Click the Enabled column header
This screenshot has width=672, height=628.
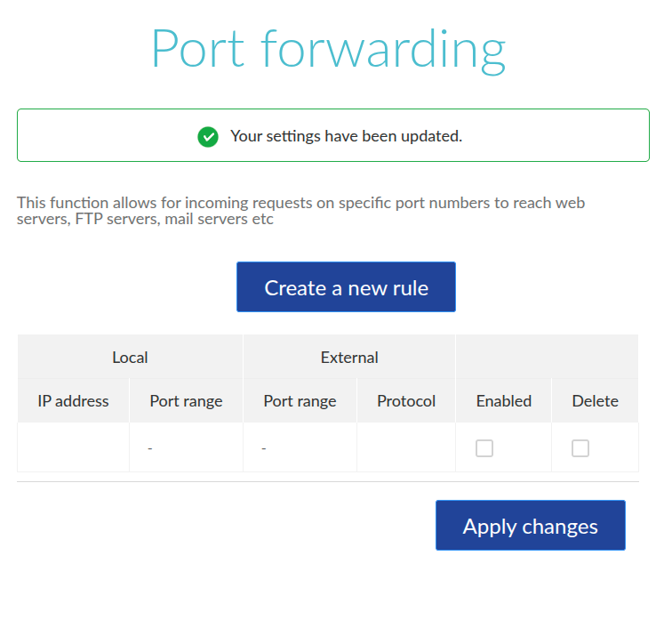click(x=503, y=401)
